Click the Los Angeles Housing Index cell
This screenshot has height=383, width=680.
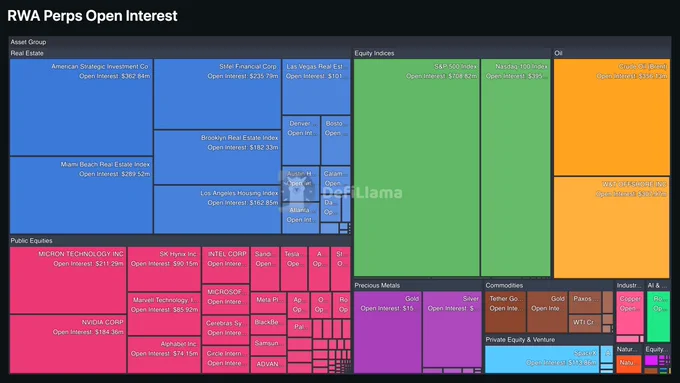click(217, 210)
